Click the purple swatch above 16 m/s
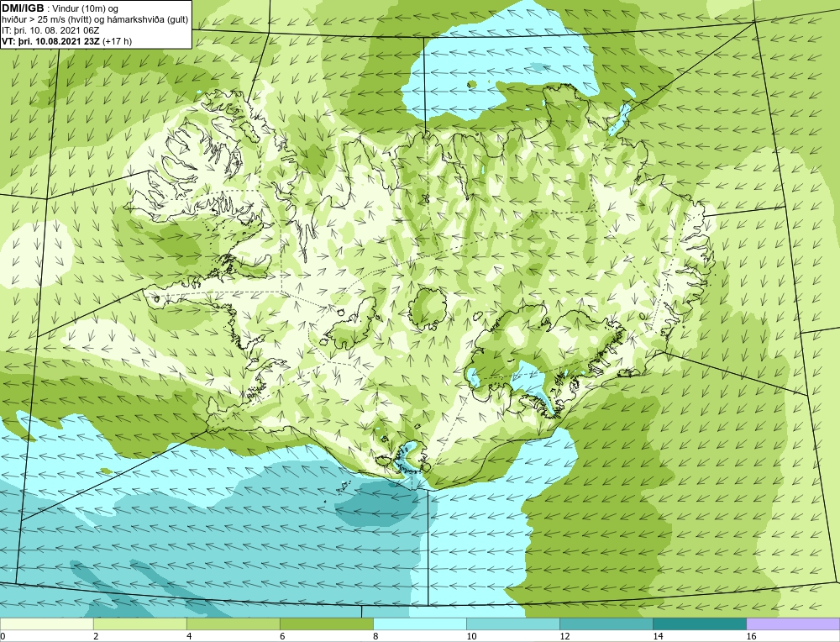This screenshot has height=642, width=840. [x=793, y=624]
